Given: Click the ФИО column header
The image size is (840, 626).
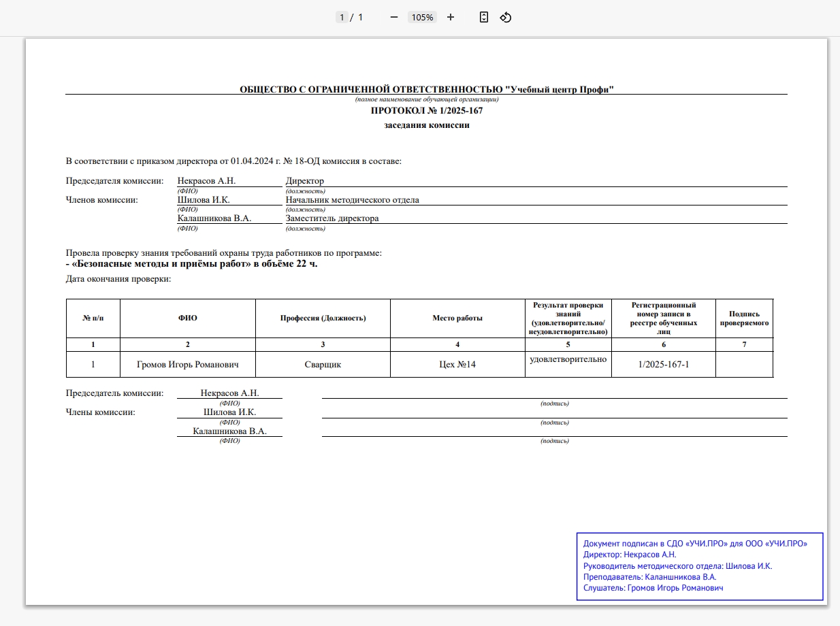Looking at the screenshot, I should point(187,318).
